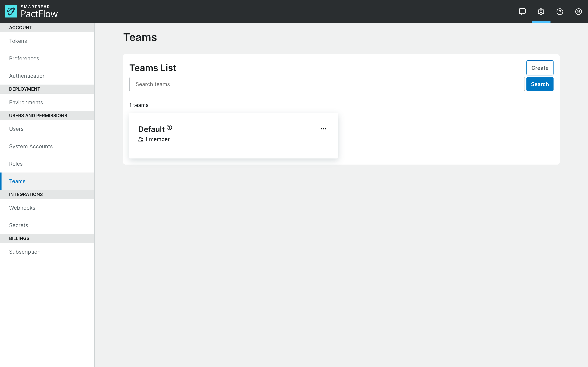Open the Webhooks integrations page

[22, 208]
